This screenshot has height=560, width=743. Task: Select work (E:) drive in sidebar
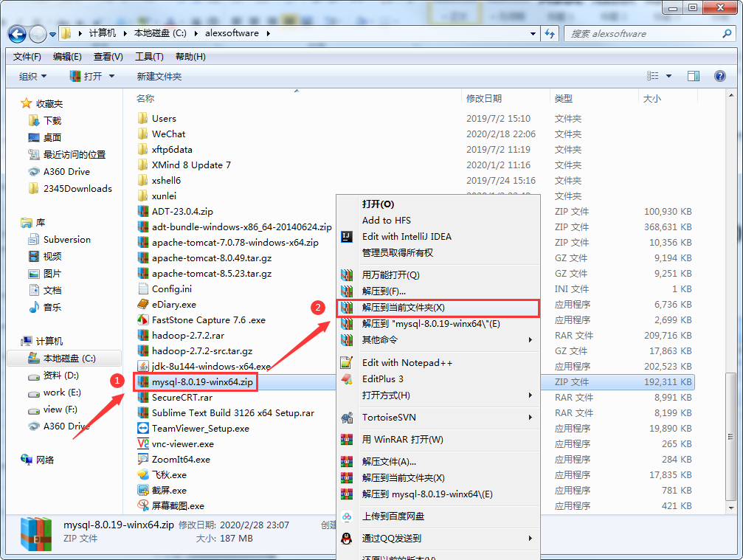pos(62,393)
